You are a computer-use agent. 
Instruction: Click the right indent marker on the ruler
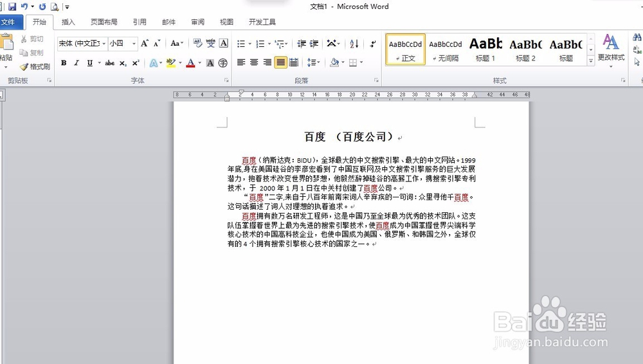click(x=475, y=95)
